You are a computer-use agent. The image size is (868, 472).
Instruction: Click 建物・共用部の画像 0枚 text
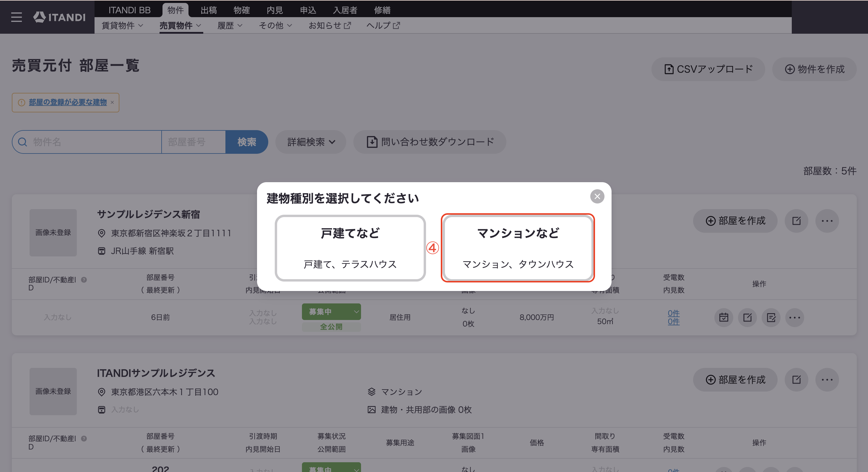pyautogui.click(x=426, y=410)
